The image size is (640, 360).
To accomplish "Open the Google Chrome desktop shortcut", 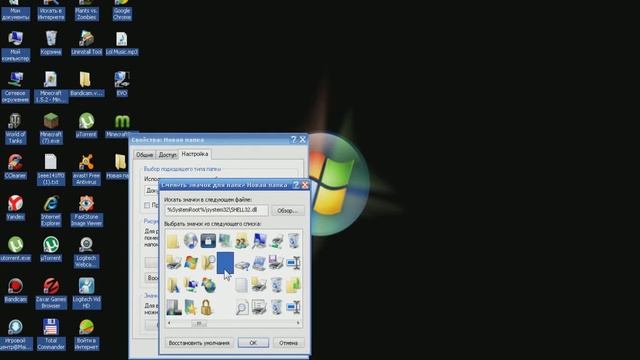I will coord(122,10).
